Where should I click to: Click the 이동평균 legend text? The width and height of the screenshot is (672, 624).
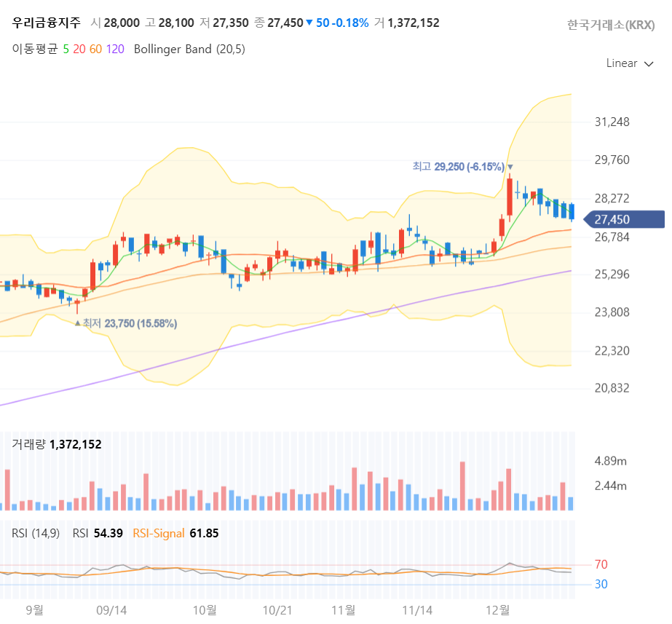tap(34, 49)
